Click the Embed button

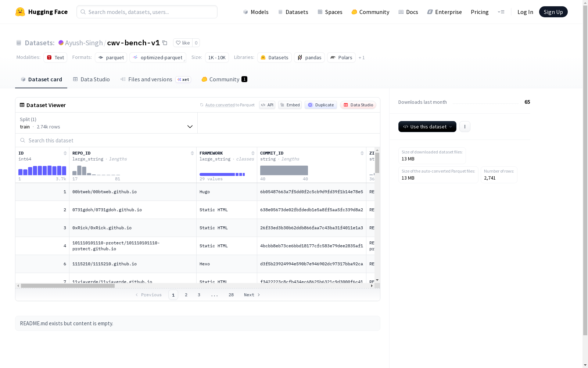pos(290,105)
